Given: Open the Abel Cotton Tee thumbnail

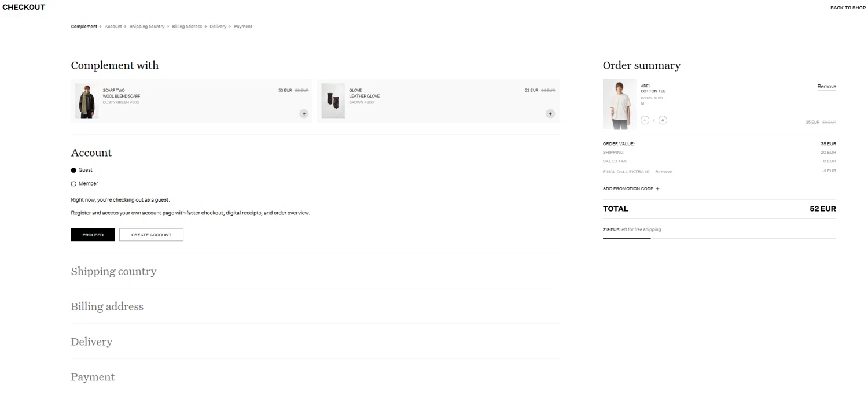Looking at the screenshot, I should pos(620,104).
